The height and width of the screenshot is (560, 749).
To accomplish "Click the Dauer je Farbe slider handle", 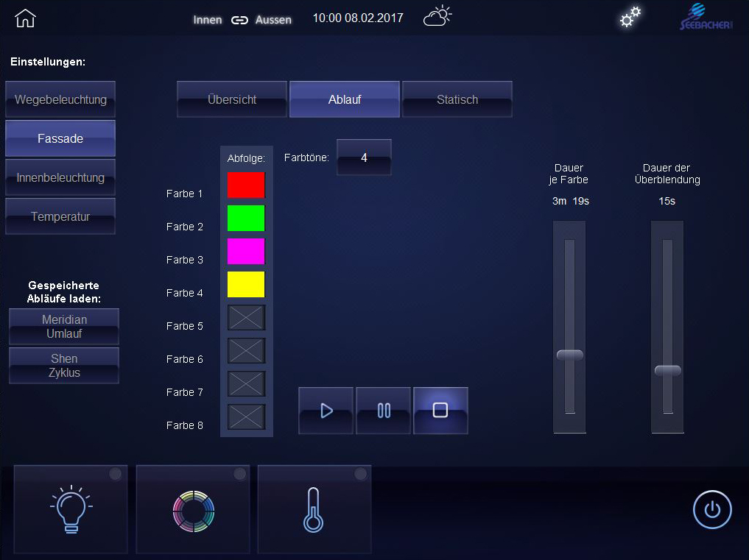I will (569, 355).
